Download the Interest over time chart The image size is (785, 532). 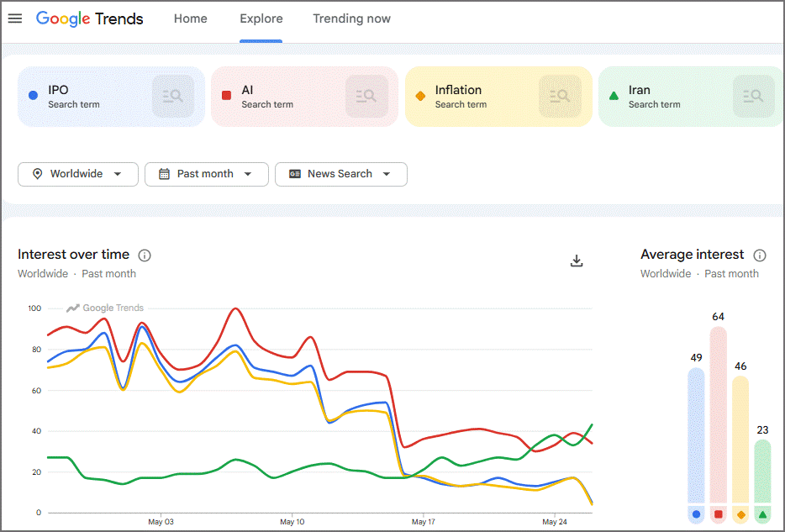click(x=577, y=261)
